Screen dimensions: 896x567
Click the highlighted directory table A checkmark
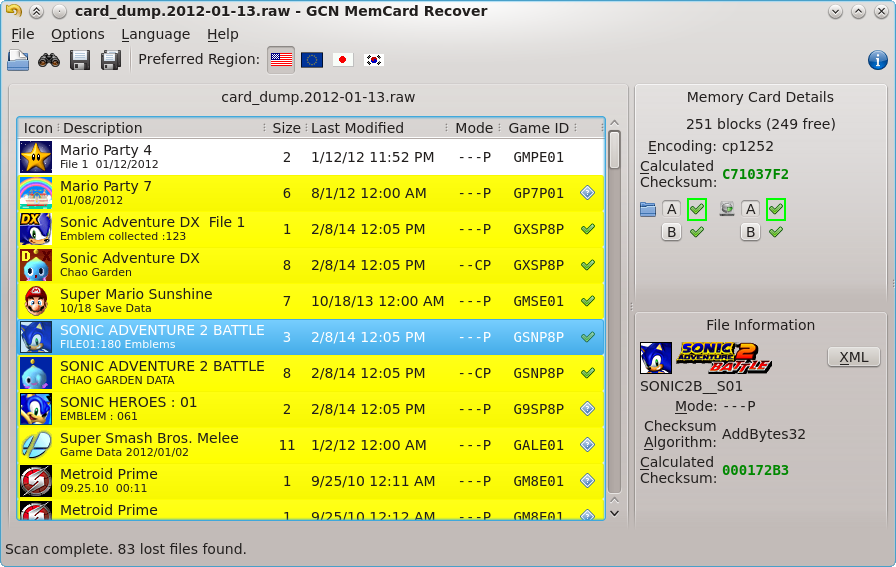click(697, 209)
